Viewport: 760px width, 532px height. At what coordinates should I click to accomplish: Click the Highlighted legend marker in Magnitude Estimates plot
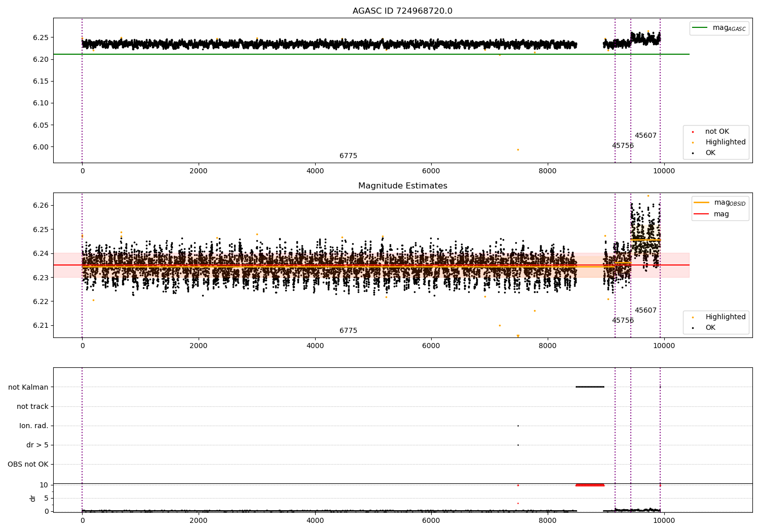click(693, 317)
